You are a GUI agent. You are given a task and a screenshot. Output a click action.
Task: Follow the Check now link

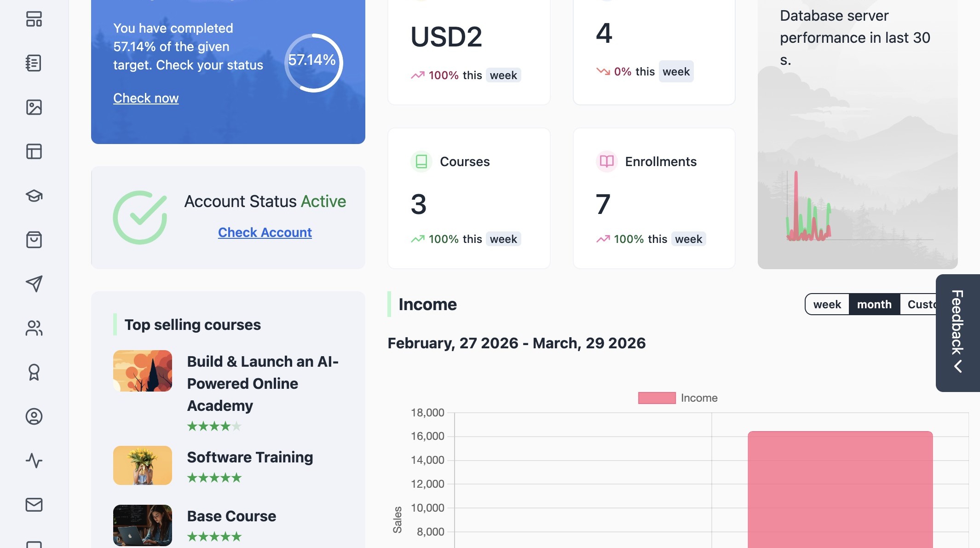[x=146, y=98]
